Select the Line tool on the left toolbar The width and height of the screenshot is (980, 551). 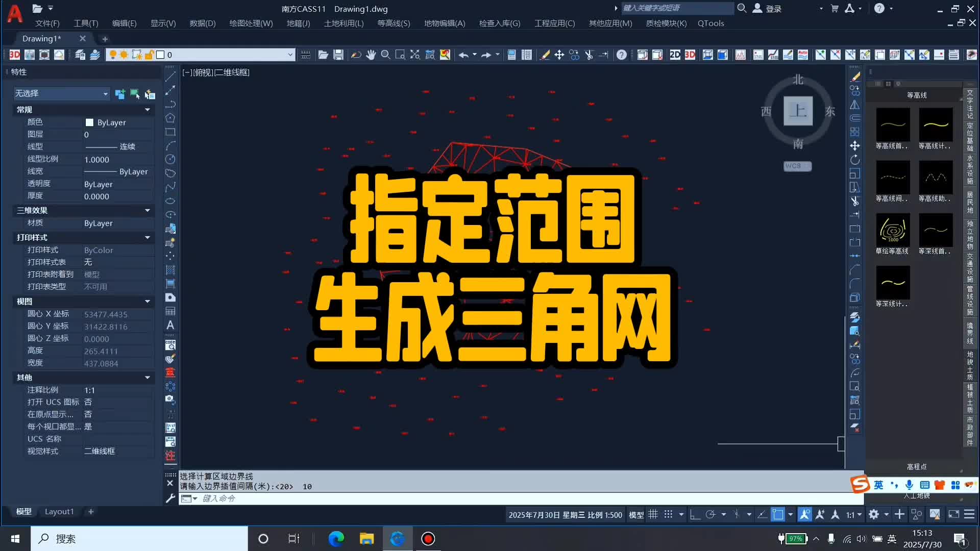(x=170, y=77)
